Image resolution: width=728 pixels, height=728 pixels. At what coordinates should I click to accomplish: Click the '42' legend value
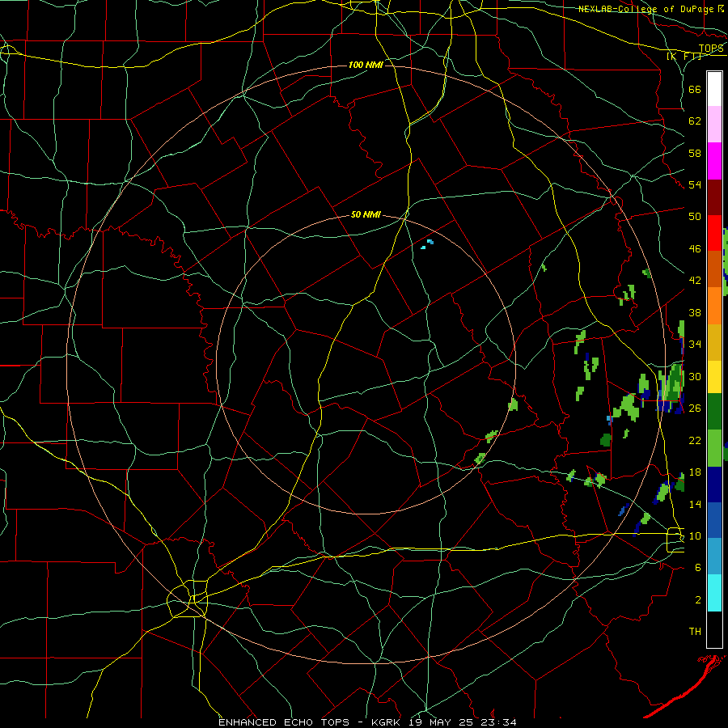(695, 281)
